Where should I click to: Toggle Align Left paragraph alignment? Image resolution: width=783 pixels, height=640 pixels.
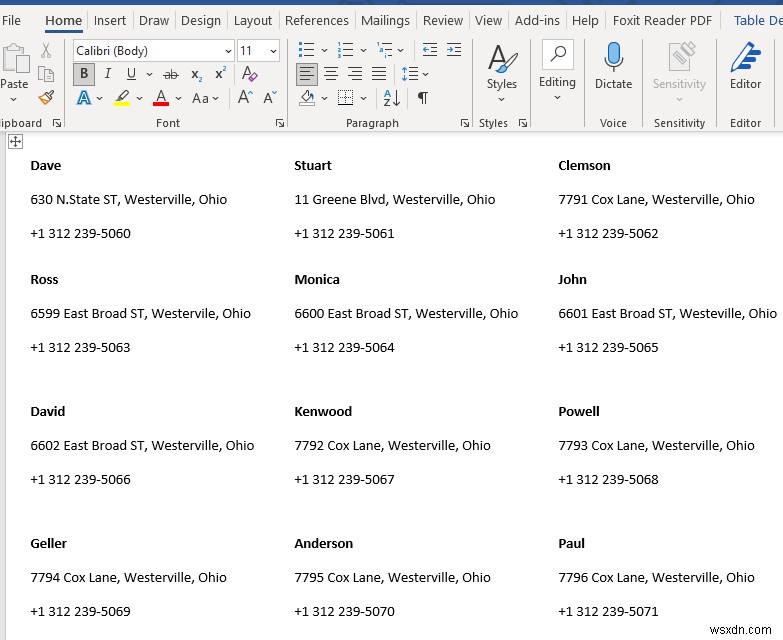[x=307, y=74]
